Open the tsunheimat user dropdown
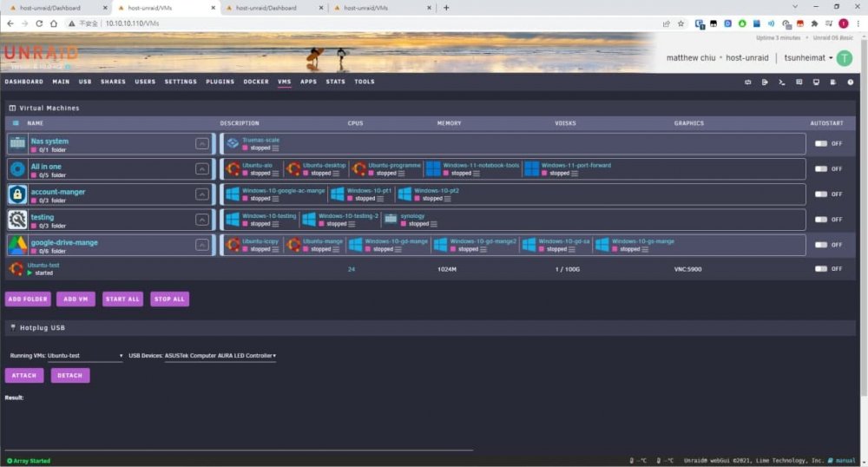Viewport: 868px width, 467px height. 808,57
